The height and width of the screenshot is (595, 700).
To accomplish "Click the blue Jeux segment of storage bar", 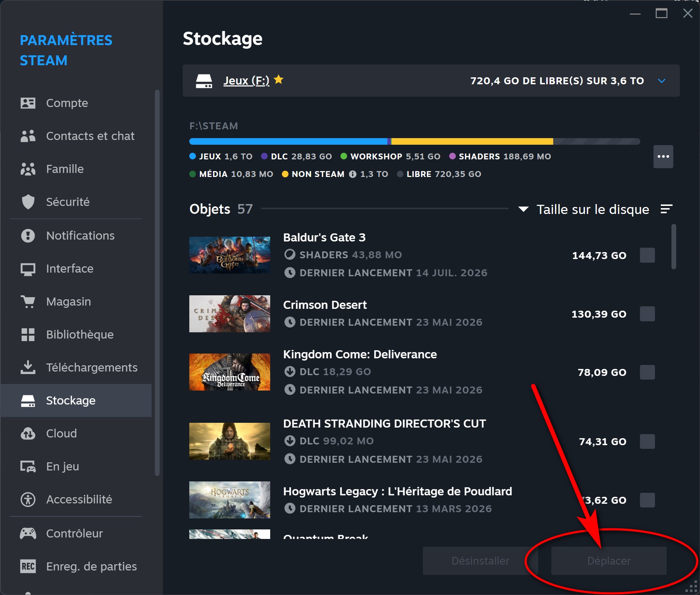I will pyautogui.click(x=288, y=141).
